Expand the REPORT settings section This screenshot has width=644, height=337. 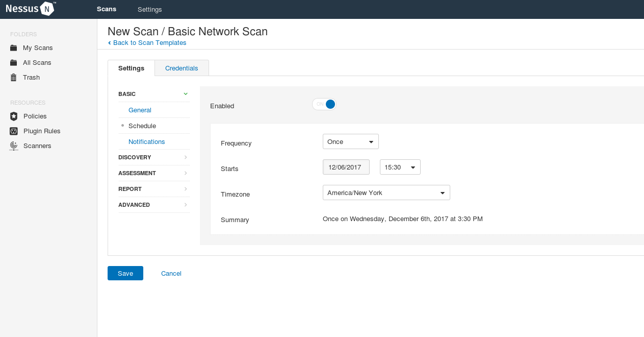point(153,189)
